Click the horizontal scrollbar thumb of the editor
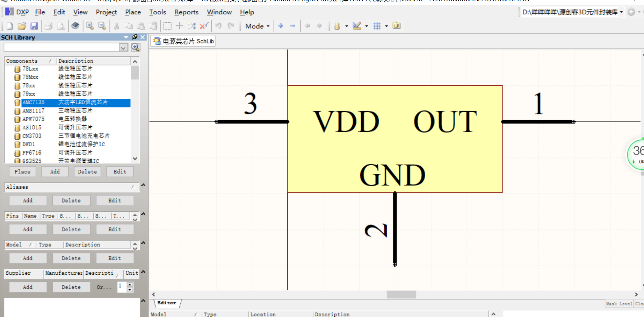This screenshot has height=317, width=644. point(401,295)
